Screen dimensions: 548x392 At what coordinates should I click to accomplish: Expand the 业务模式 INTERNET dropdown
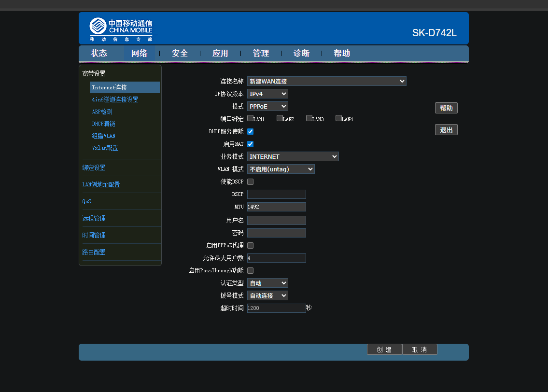pos(293,156)
